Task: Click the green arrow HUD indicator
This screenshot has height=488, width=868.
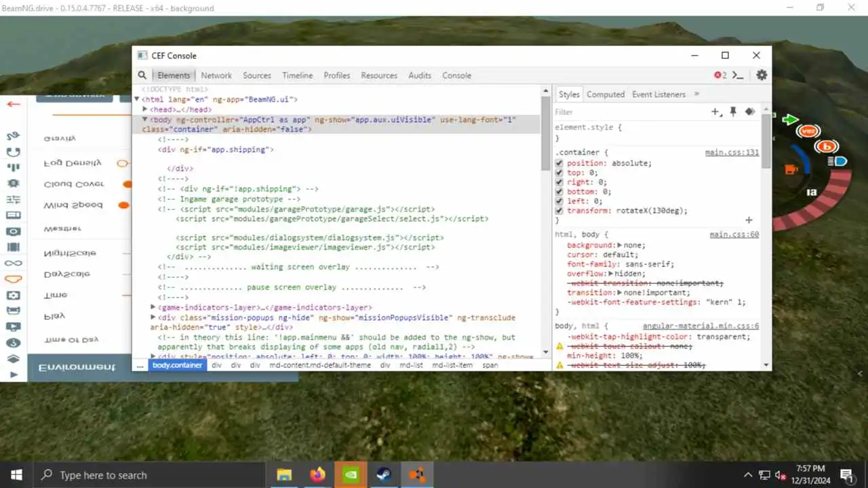Action: tap(789, 120)
